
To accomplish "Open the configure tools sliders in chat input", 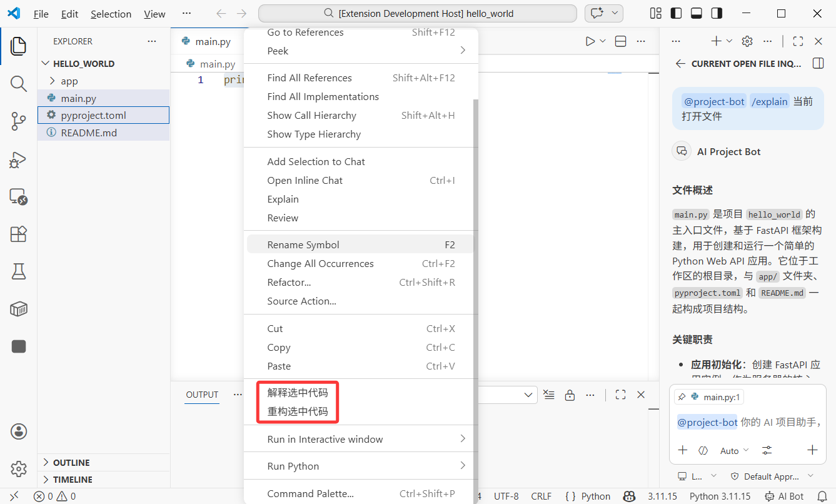I will click(766, 450).
